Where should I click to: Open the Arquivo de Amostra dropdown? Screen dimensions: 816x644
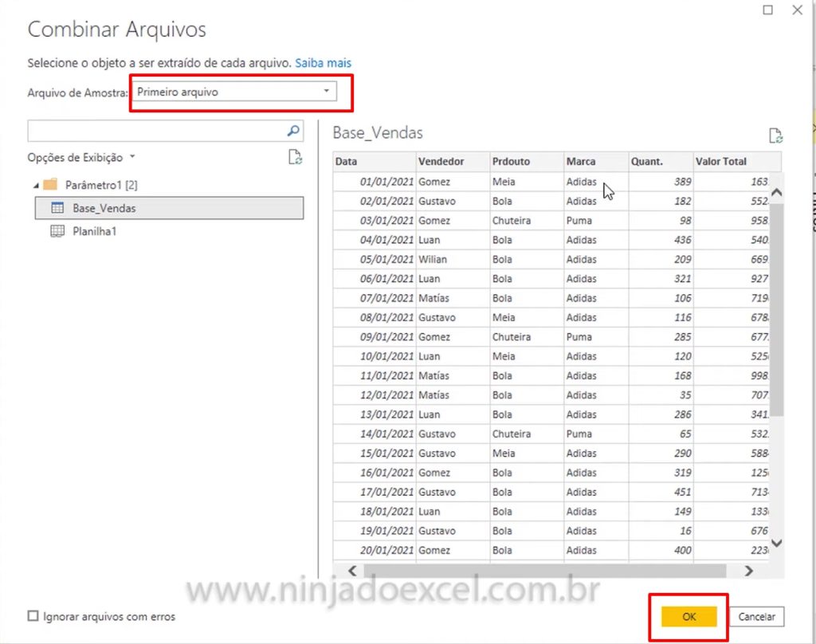[x=327, y=92]
